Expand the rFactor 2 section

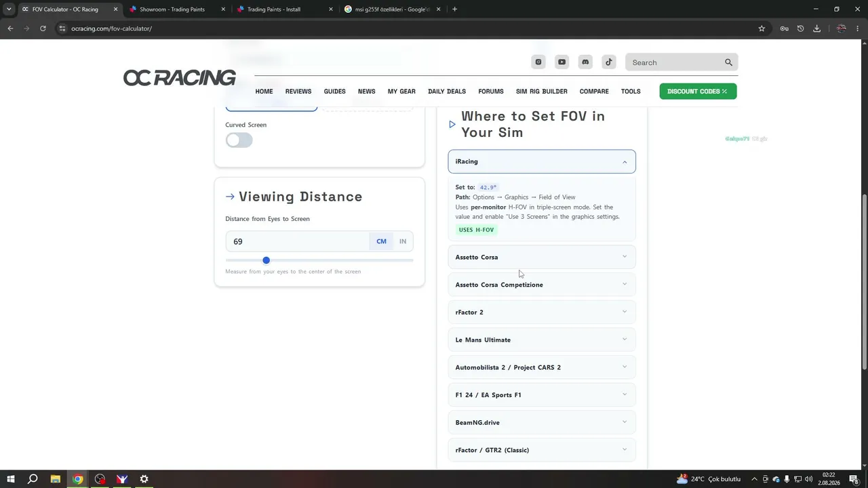542,312
